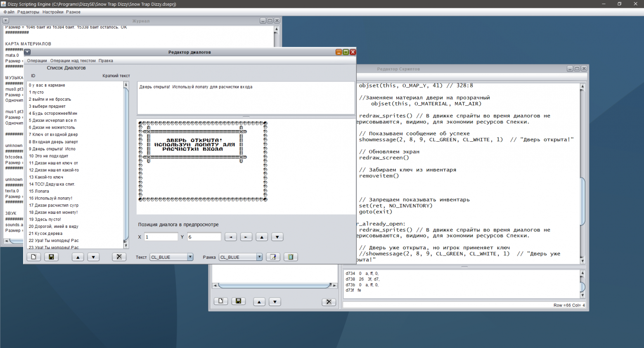The height and width of the screenshot is (348, 644).
Task: Shift dialog preview position down
Action: 277,237
